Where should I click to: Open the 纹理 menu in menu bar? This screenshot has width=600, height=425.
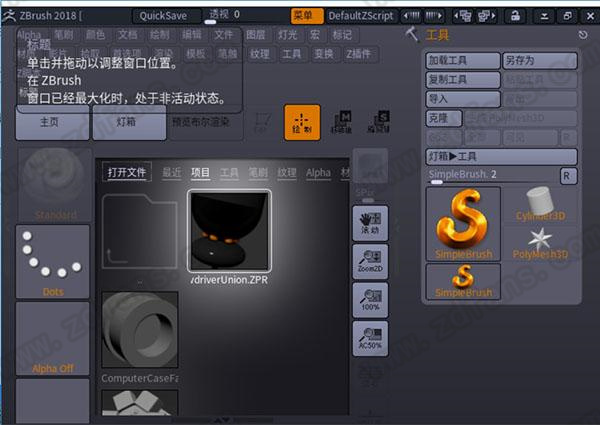click(260, 54)
